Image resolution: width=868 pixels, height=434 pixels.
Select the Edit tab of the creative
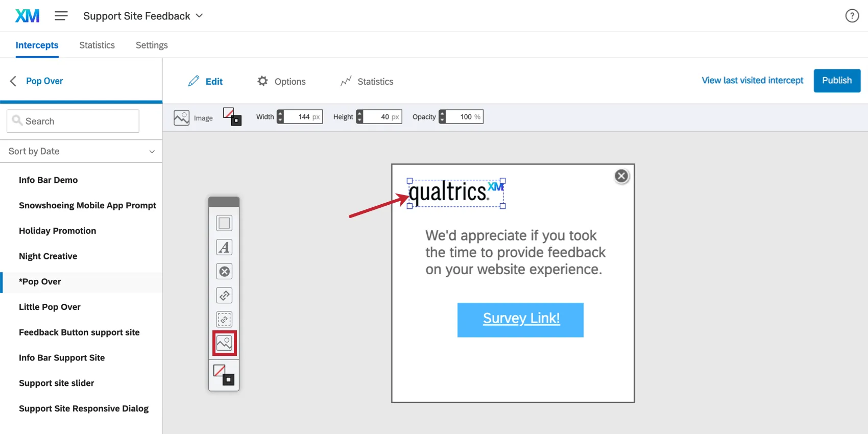tap(205, 81)
